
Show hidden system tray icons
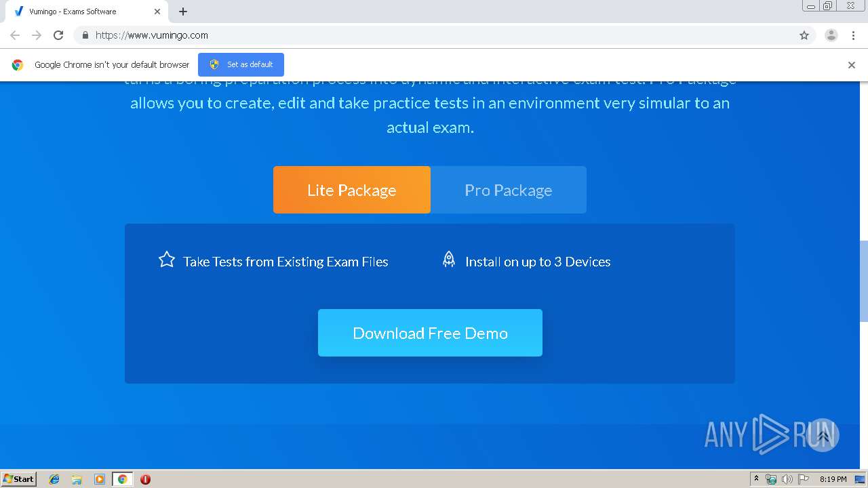coord(757,479)
